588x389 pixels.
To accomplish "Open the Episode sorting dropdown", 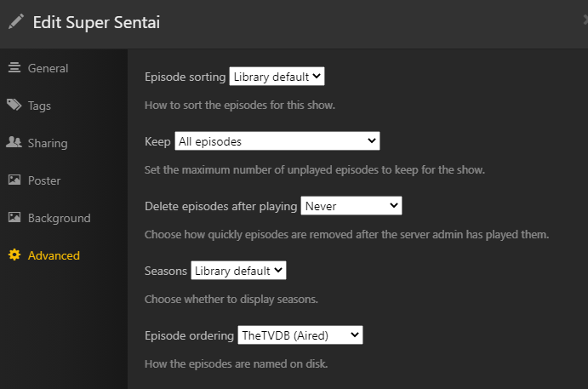I will coord(277,77).
